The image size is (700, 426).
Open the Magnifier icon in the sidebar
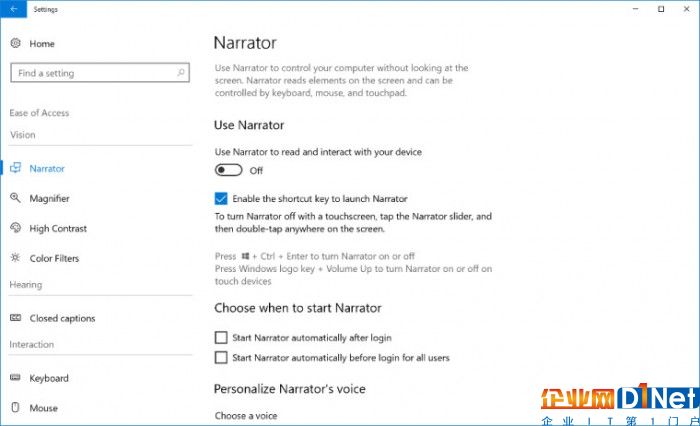[16, 198]
